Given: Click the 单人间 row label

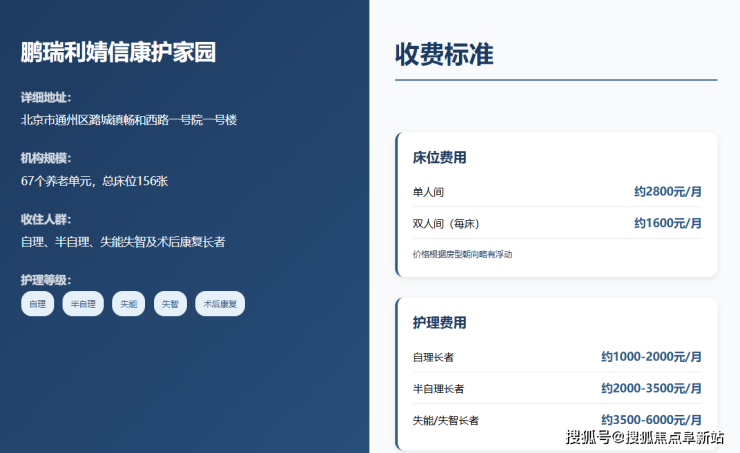Looking at the screenshot, I should (428, 192).
